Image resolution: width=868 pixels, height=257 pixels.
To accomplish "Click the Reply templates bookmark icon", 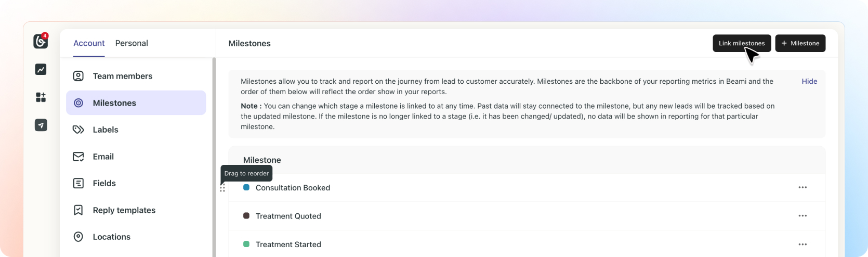I will click(78, 210).
